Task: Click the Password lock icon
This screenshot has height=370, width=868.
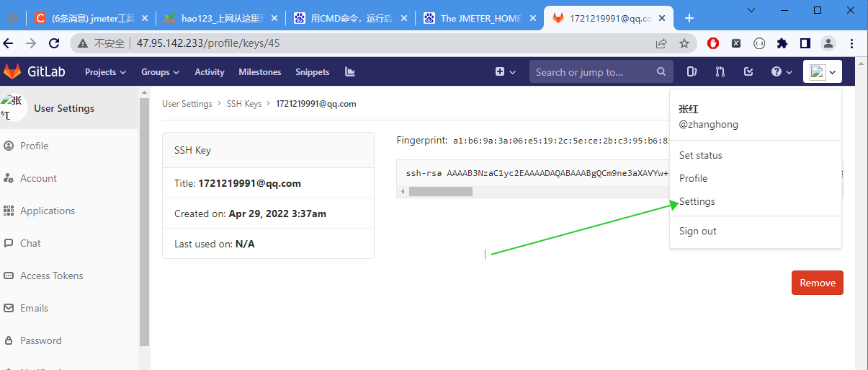Action: point(9,340)
